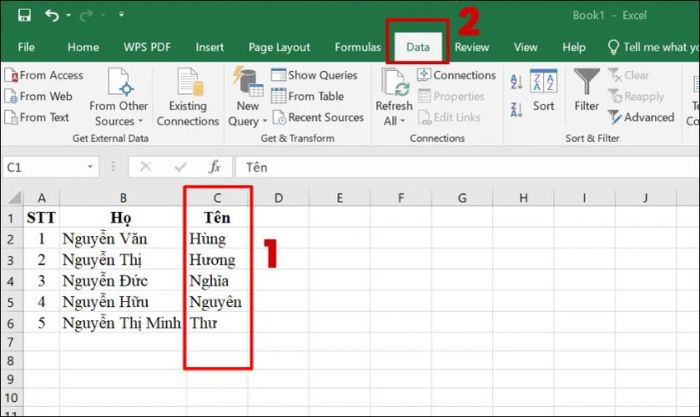Cancel formula bar entry (X)
Image resolution: width=700 pixels, height=417 pixels.
pos(145,167)
